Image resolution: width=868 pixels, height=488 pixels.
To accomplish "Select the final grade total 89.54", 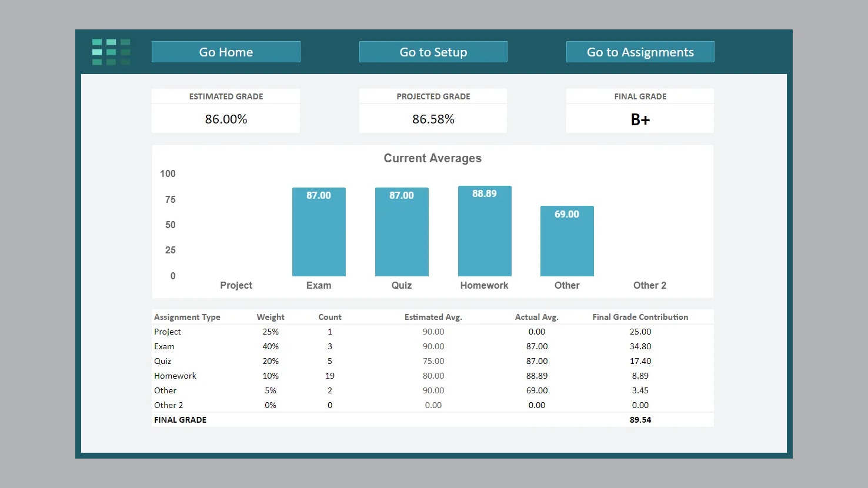I will 640,420.
